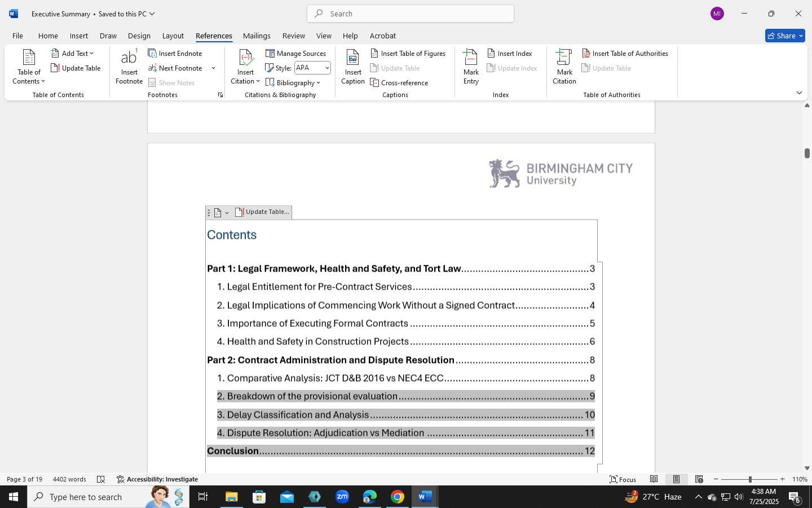812x508 pixels.
Task: Follow '3. Delay Classification and Analysis' entry
Action: (x=406, y=415)
